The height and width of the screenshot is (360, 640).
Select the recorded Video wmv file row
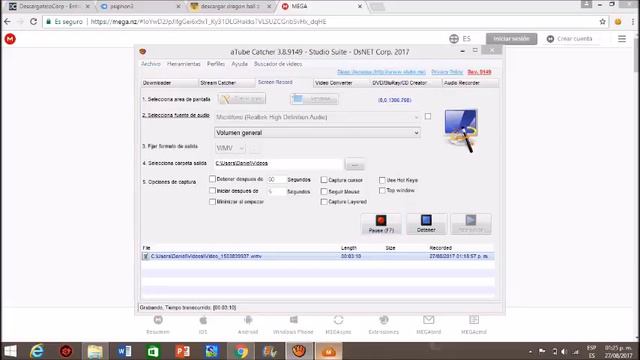(318, 256)
